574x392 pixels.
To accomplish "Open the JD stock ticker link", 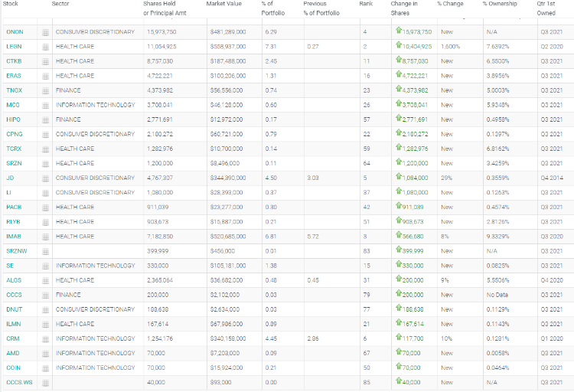I will [10, 178].
